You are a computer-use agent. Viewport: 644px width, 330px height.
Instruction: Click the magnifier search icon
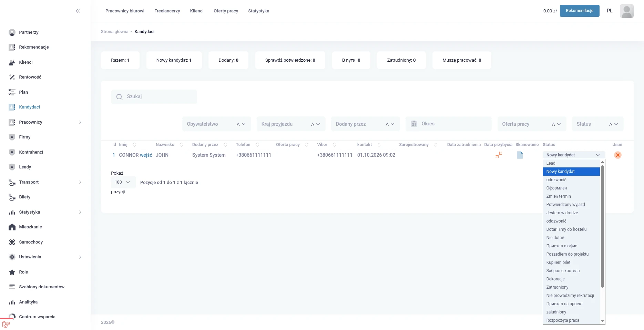click(x=119, y=97)
